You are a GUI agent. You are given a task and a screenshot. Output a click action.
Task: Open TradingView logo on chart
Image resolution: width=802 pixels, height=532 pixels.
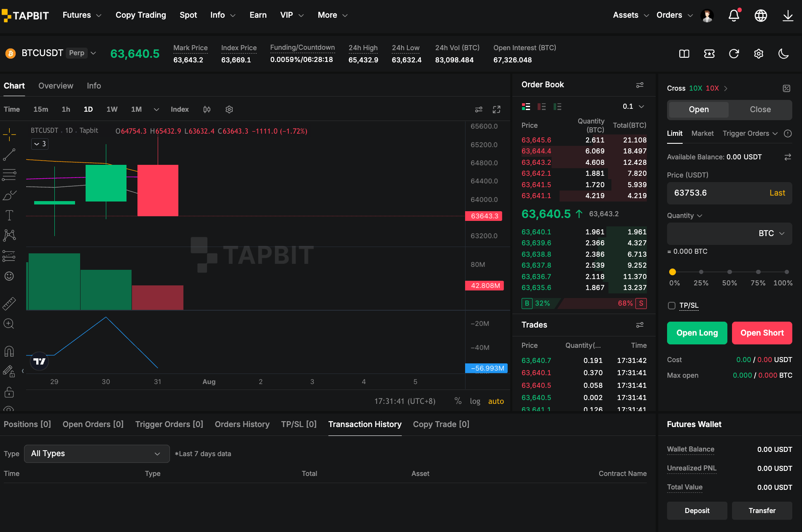tap(40, 361)
